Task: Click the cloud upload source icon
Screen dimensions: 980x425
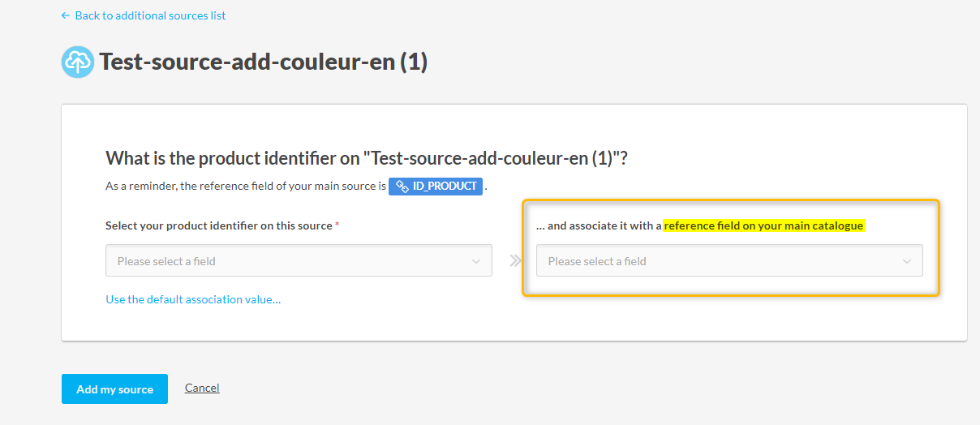Action: pyautogui.click(x=78, y=62)
